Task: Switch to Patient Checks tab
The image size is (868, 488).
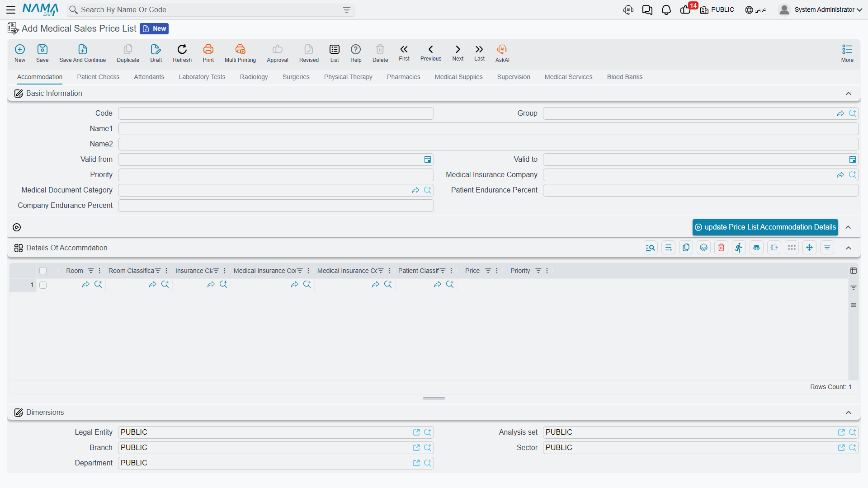Action: tap(98, 77)
